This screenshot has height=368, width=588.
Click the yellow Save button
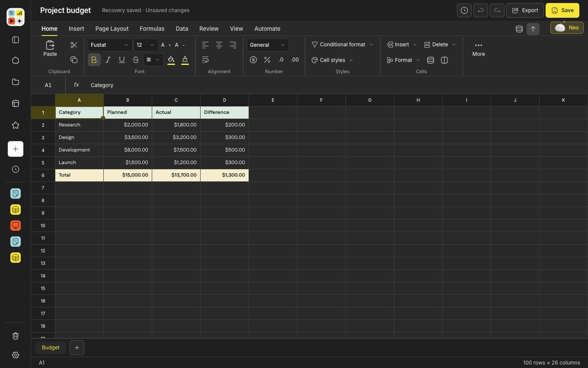[562, 10]
